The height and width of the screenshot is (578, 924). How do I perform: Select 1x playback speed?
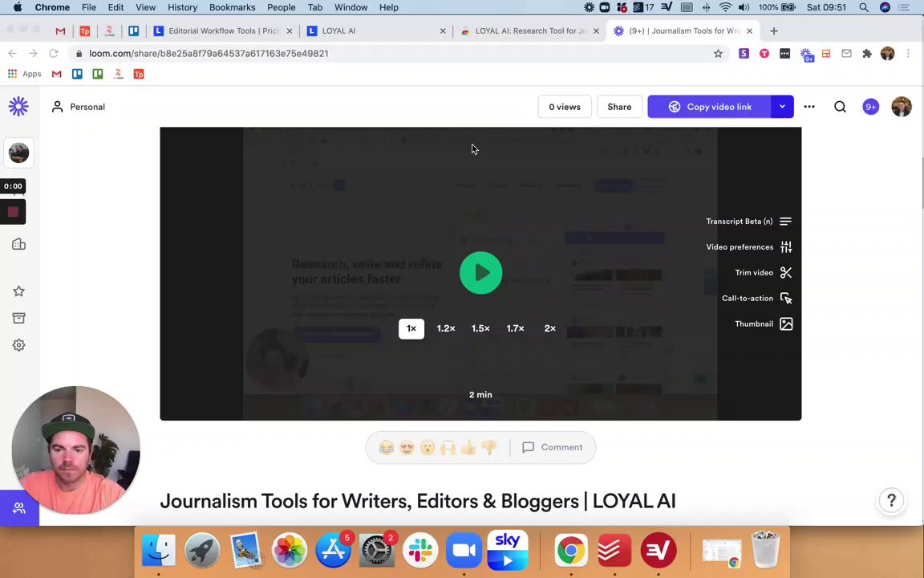(x=411, y=328)
